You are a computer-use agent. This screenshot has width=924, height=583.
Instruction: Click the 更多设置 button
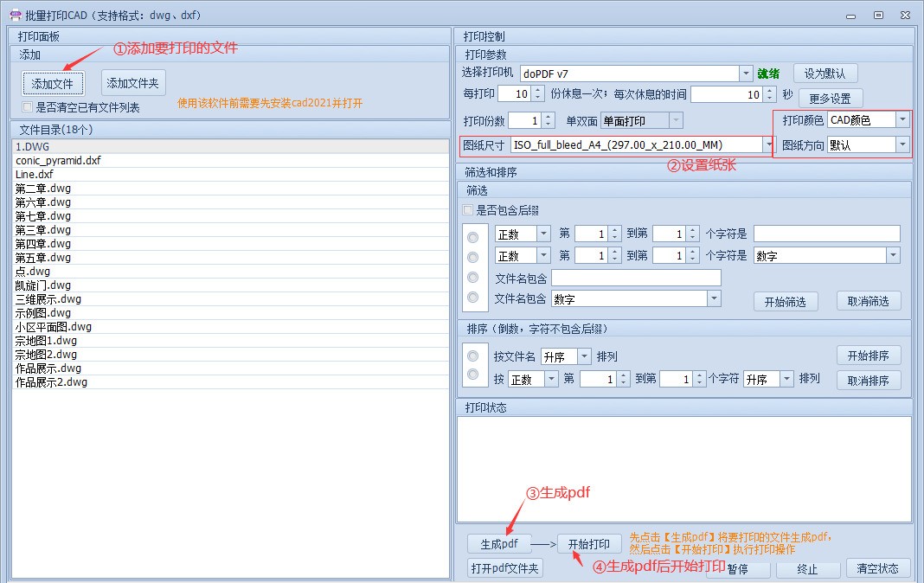(x=831, y=99)
